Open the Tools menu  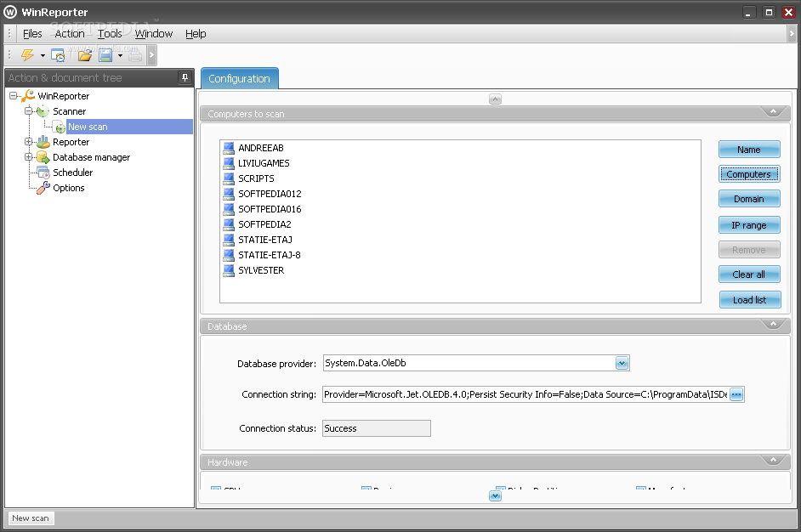110,34
